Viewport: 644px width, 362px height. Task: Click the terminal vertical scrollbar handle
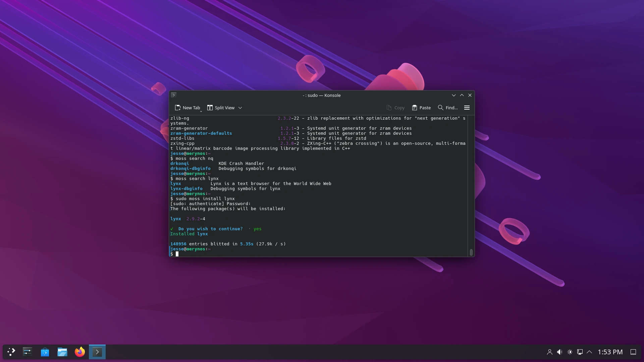coord(471,252)
